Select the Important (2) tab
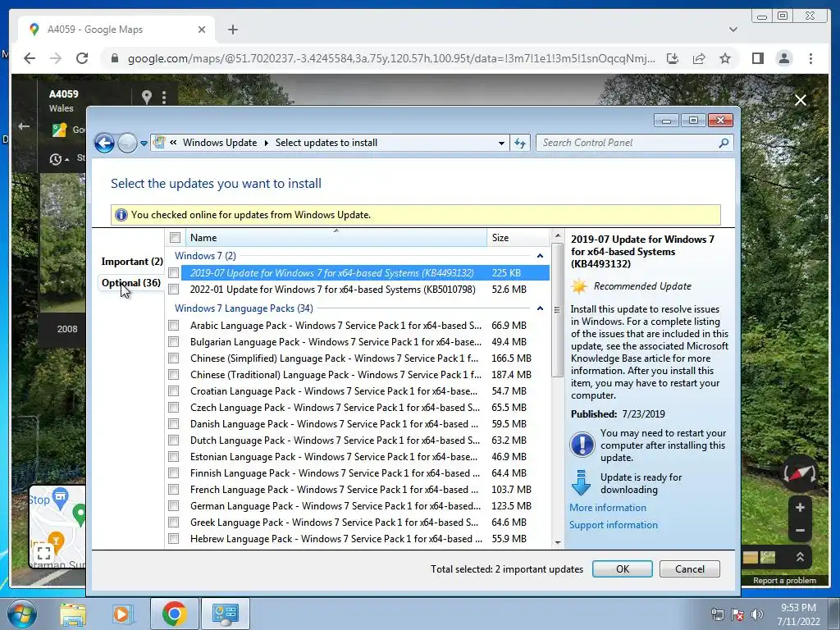 point(132,262)
